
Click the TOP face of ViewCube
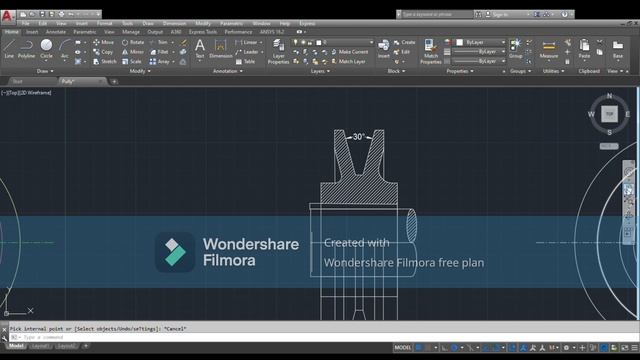pyautogui.click(x=609, y=114)
